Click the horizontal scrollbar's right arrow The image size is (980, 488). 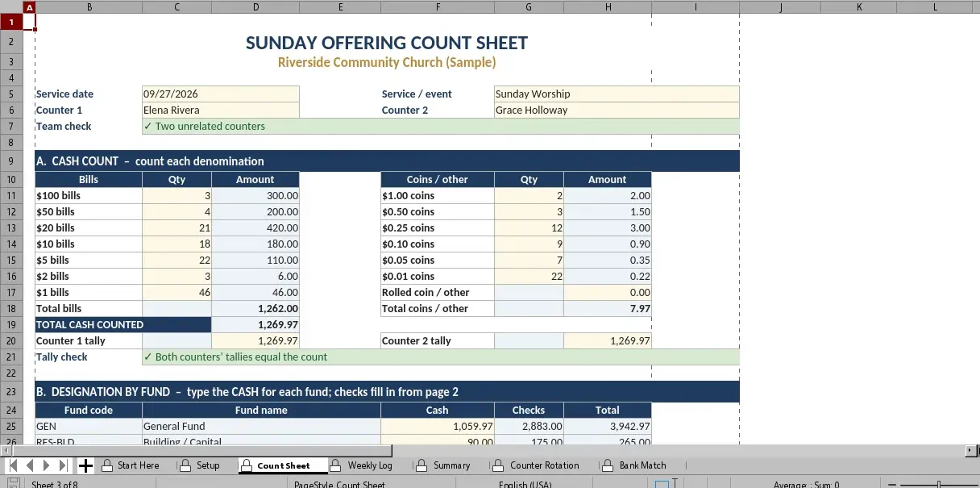pyautogui.click(x=970, y=450)
